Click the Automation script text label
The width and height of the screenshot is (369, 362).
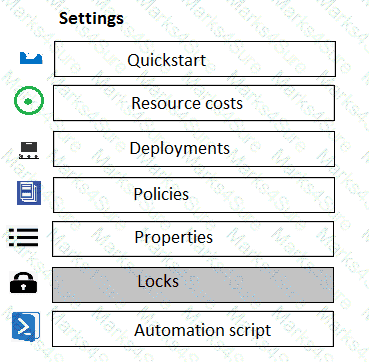203,331
